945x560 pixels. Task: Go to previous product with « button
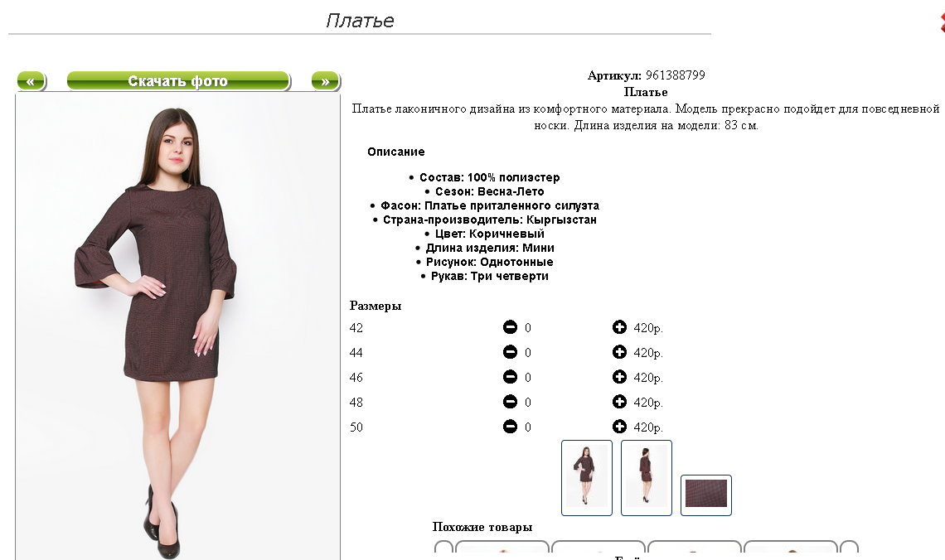tap(31, 80)
